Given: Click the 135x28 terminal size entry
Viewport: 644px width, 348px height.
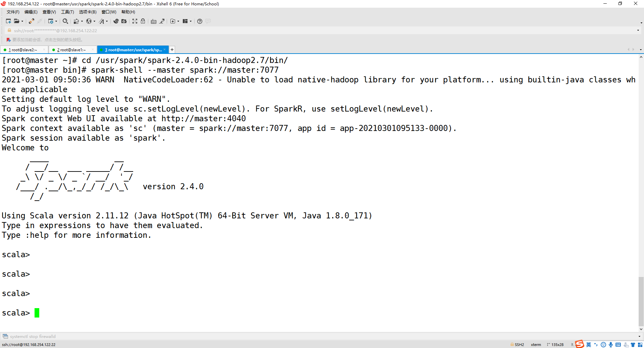Looking at the screenshot, I should 555,345.
